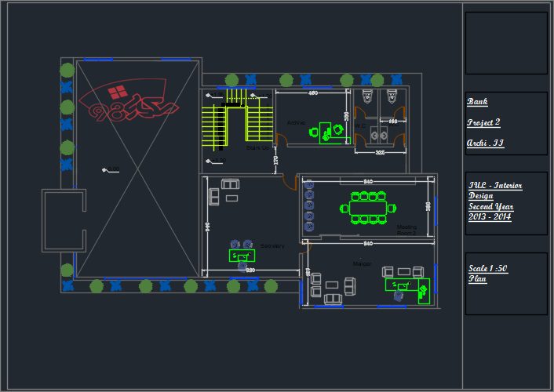Viewport: 554px width, 392px height.
Task: Click the 'Stairs Up' label
Action: coord(257,147)
